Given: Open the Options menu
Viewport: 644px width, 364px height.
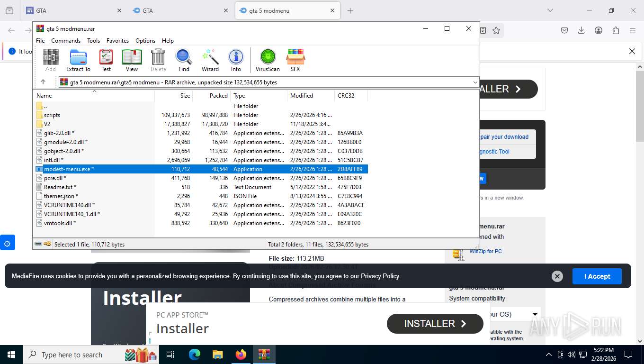Looking at the screenshot, I should (x=145, y=41).
